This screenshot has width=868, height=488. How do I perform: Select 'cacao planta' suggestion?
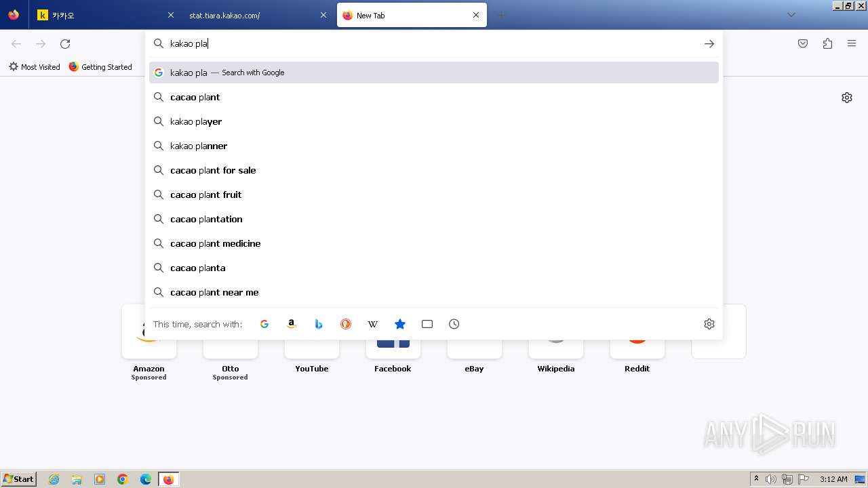[434, 268]
